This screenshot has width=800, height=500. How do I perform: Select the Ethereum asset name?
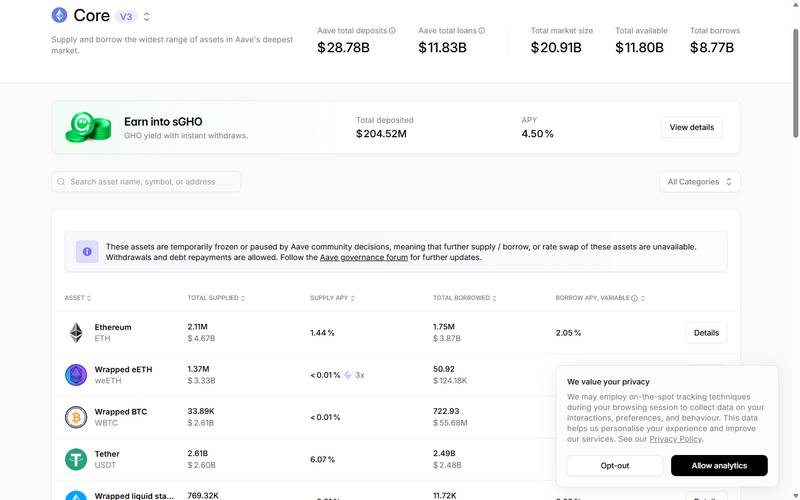click(x=113, y=327)
